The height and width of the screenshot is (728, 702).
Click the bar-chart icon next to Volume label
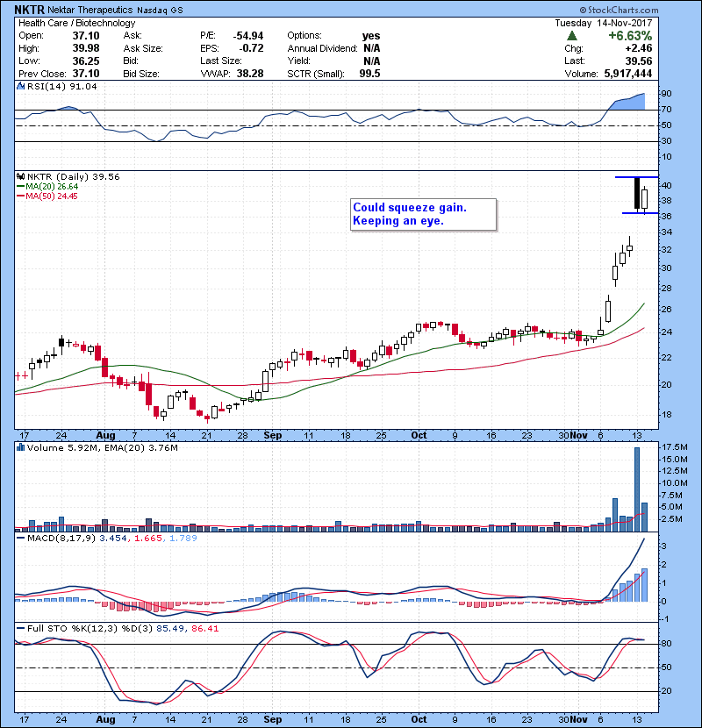(x=20, y=447)
